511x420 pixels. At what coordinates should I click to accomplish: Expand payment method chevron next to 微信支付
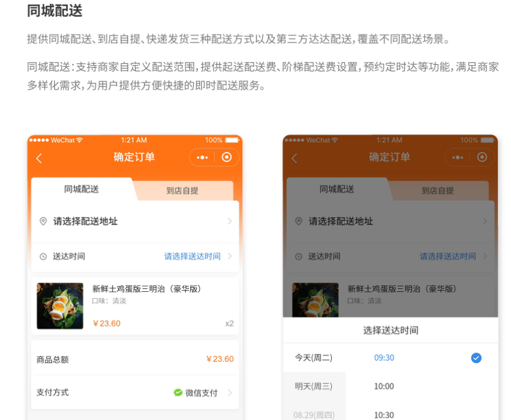point(230,393)
